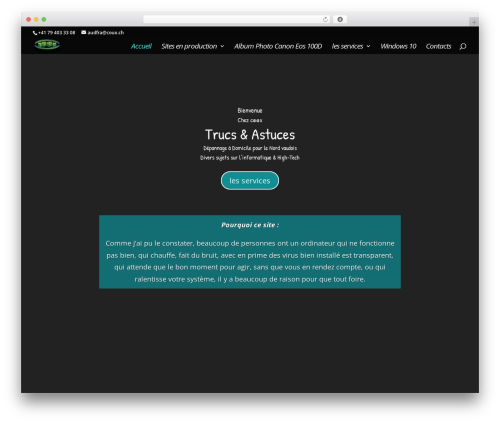Image resolution: width=500 pixels, height=423 pixels.
Task: Click the new tab plus icon
Action: [x=474, y=22]
